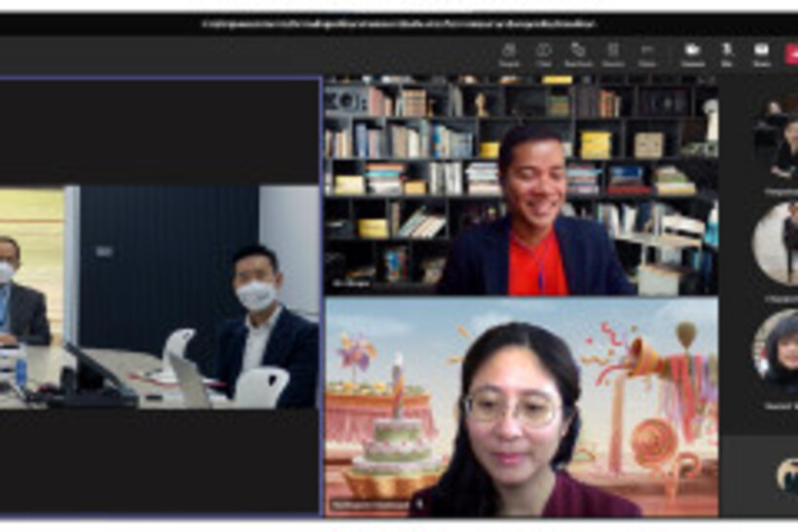Open the More actions ellipsis menu

647,54
